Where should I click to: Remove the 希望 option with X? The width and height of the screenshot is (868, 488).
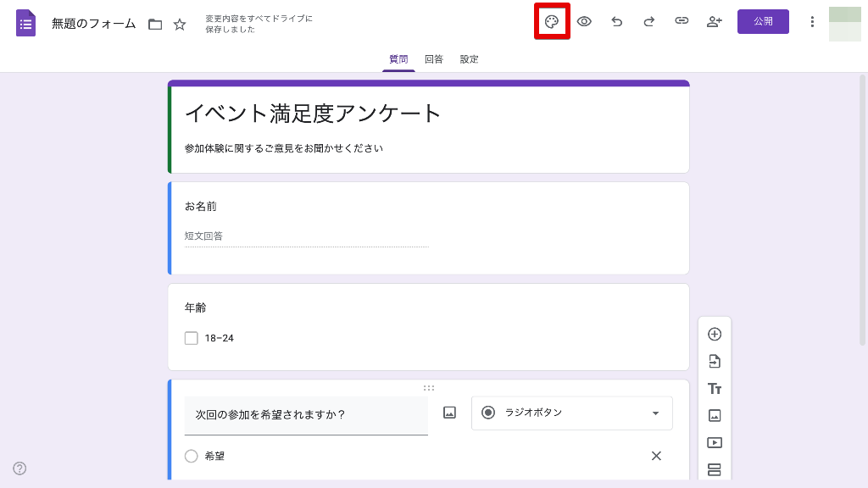[x=656, y=456]
